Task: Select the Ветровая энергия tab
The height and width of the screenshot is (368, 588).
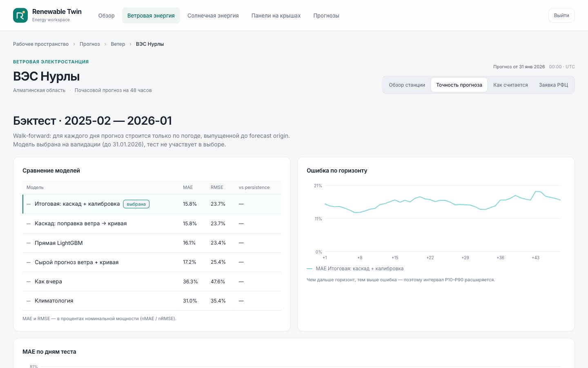Action: tap(151, 16)
